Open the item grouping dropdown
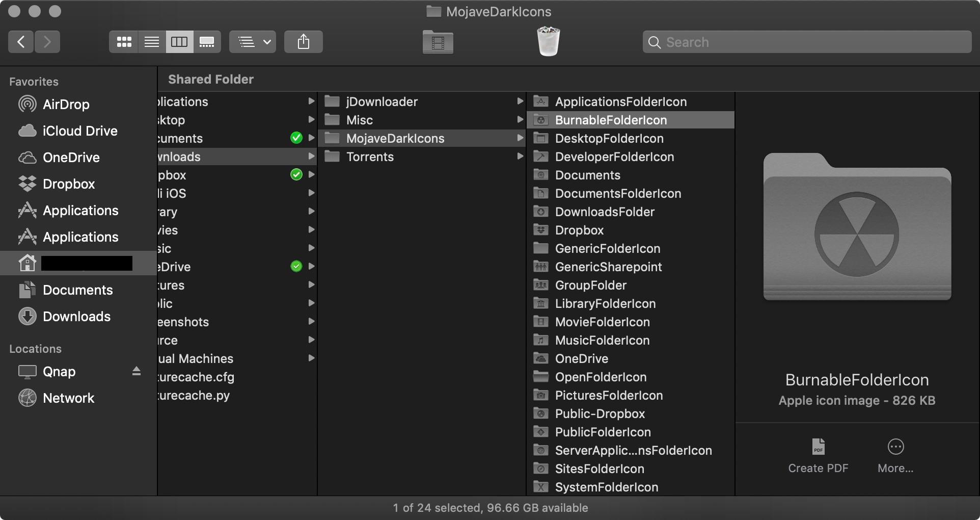 tap(252, 41)
